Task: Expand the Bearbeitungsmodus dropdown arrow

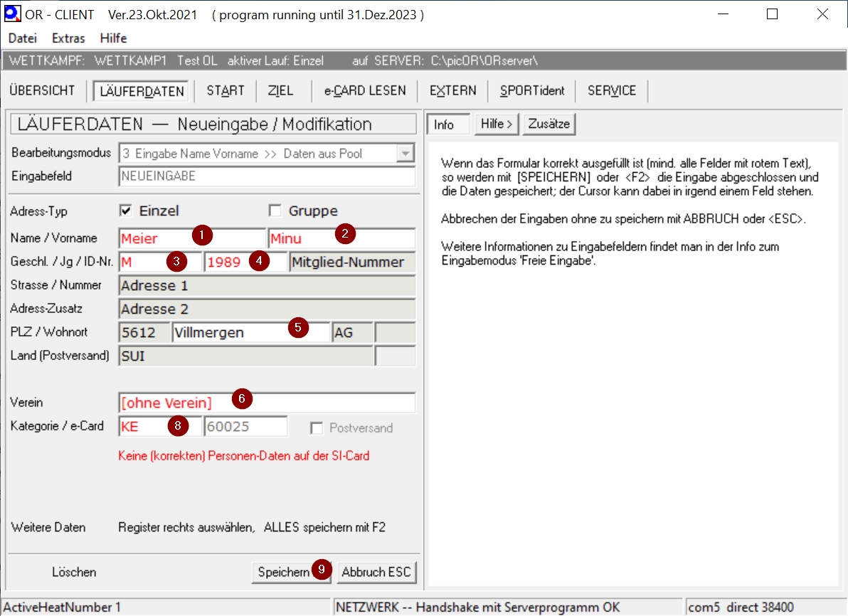Action: tap(405, 154)
